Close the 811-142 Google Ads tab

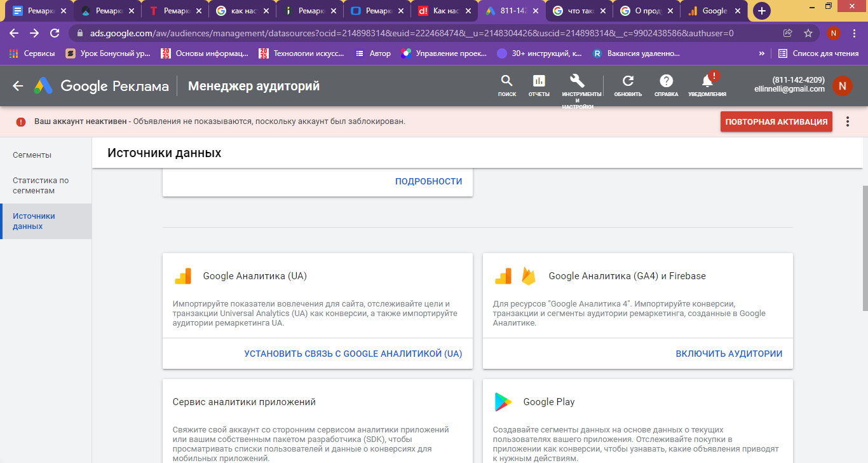(x=536, y=11)
